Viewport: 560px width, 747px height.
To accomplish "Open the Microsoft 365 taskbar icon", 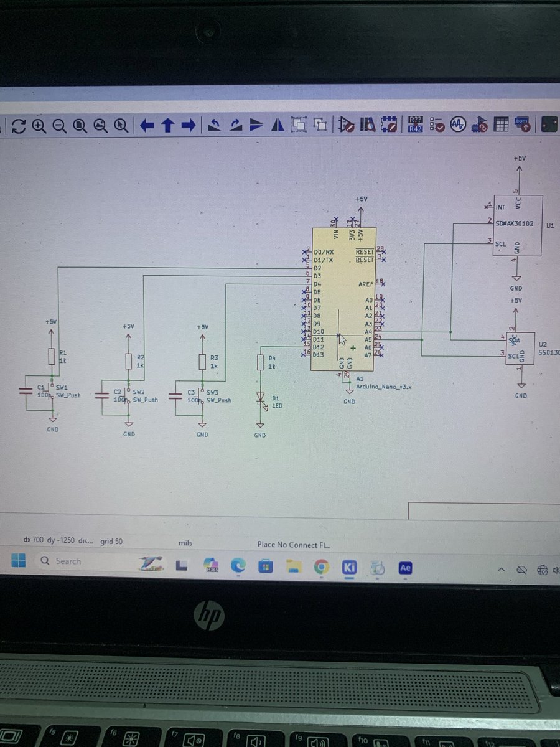I will pyautogui.click(x=210, y=566).
